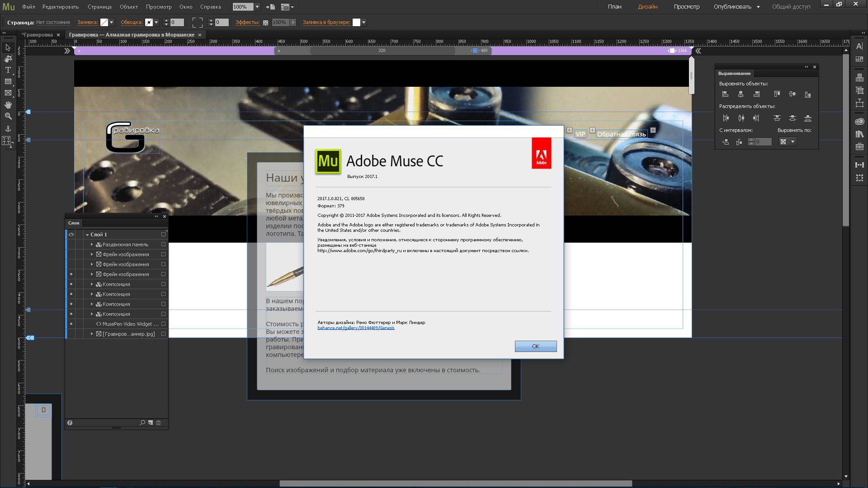Click the delete layer trash icon
Screen dimensions: 868x488
pos(159,423)
